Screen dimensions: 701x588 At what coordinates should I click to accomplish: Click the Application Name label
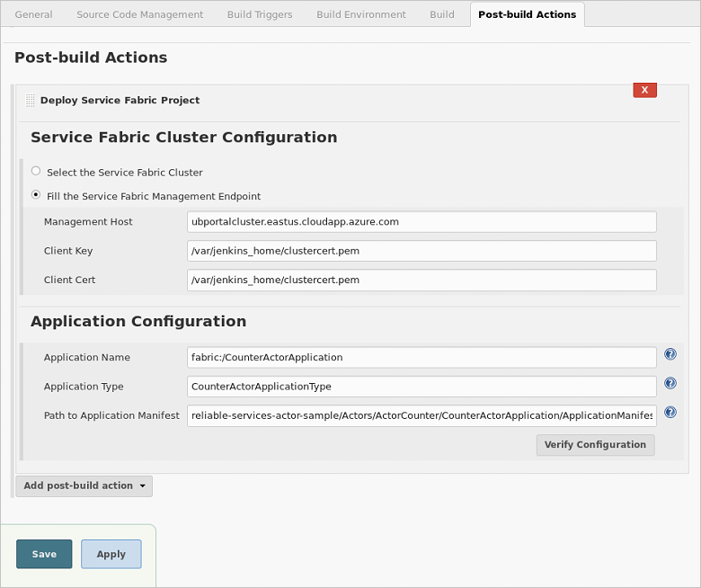87,357
